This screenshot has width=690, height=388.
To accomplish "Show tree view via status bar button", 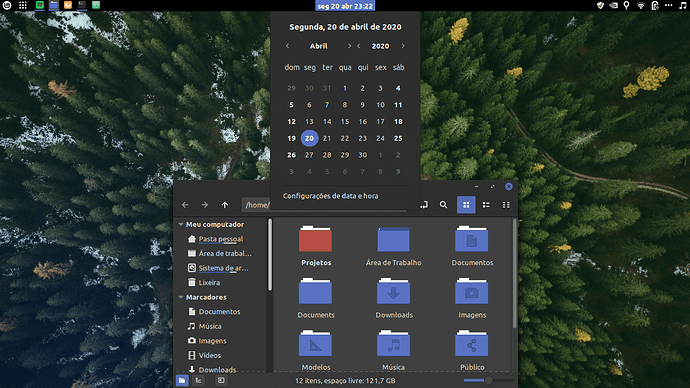I will (198, 381).
